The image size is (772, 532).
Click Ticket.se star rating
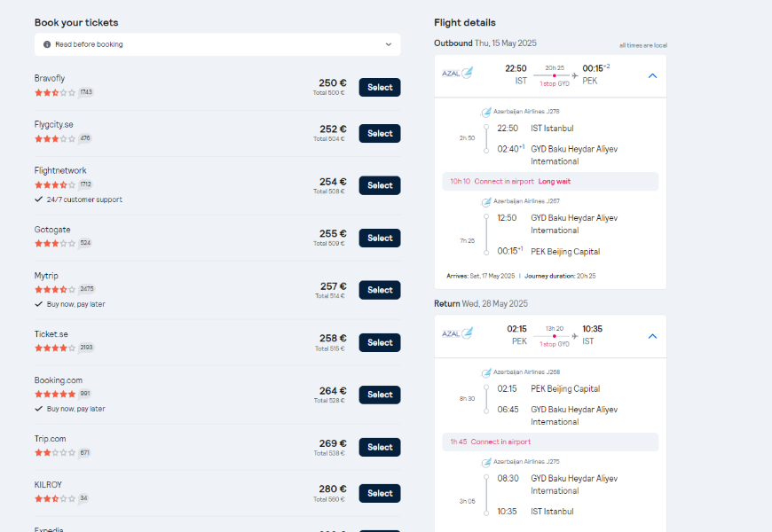point(55,348)
